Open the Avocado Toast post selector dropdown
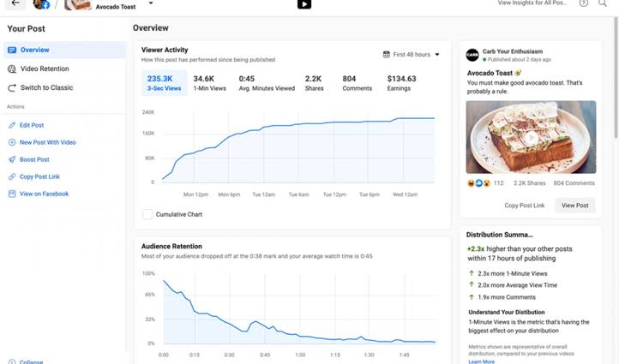The width and height of the screenshot is (619, 364). point(151,3)
